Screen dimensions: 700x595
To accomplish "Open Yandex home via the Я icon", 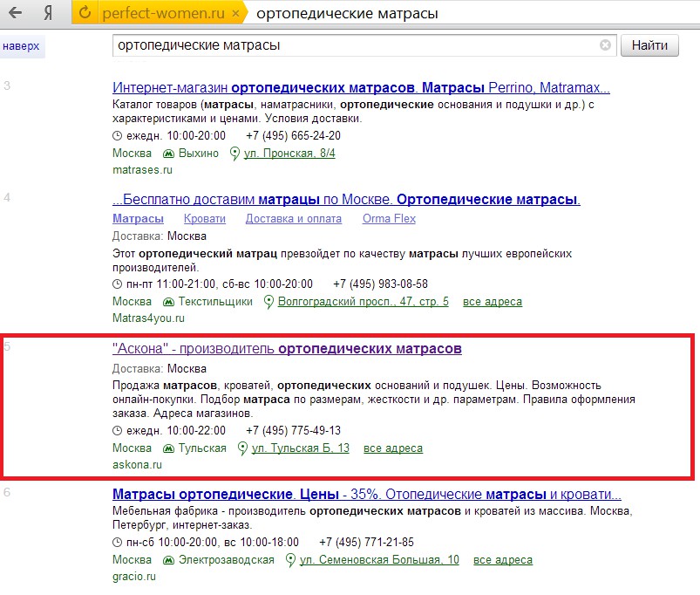I will tap(48, 12).
